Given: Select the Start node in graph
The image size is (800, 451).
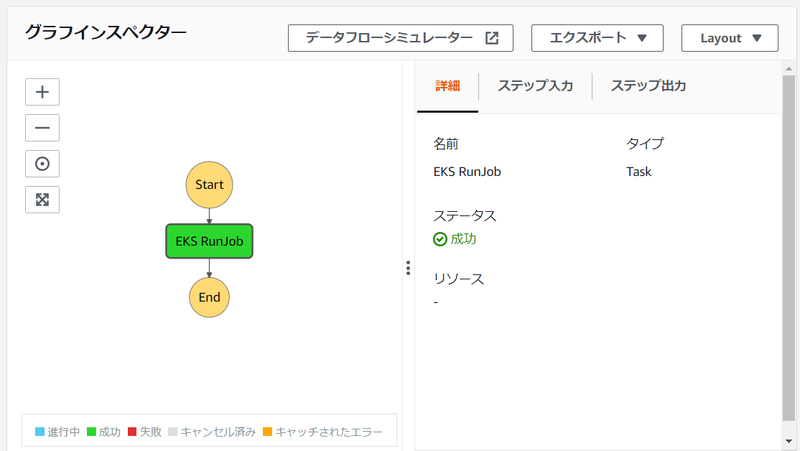Looking at the screenshot, I should (x=209, y=185).
